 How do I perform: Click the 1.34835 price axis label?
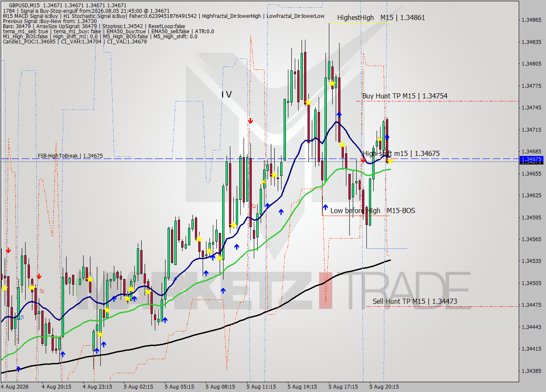click(x=531, y=42)
